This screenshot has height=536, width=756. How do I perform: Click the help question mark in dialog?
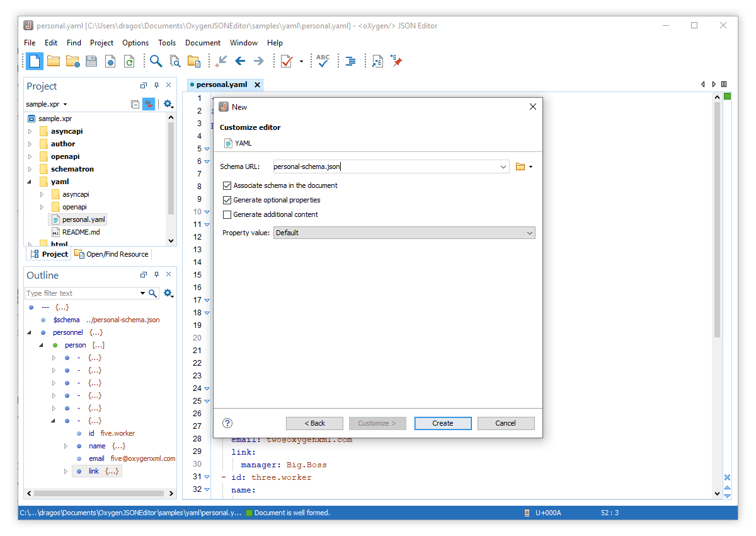(x=228, y=423)
